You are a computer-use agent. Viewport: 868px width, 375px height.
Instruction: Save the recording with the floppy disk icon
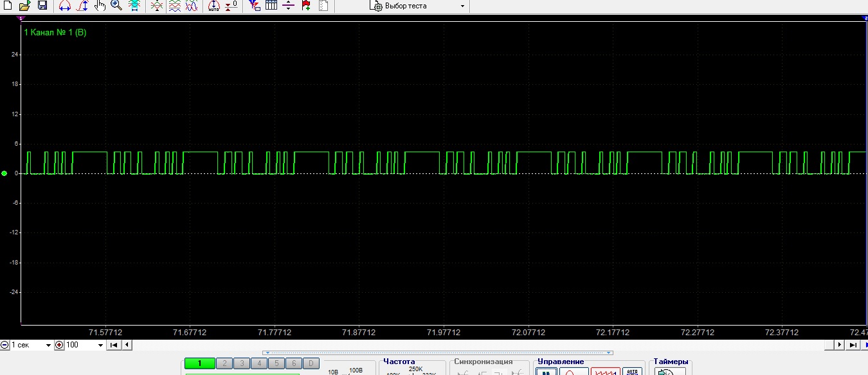tap(42, 6)
